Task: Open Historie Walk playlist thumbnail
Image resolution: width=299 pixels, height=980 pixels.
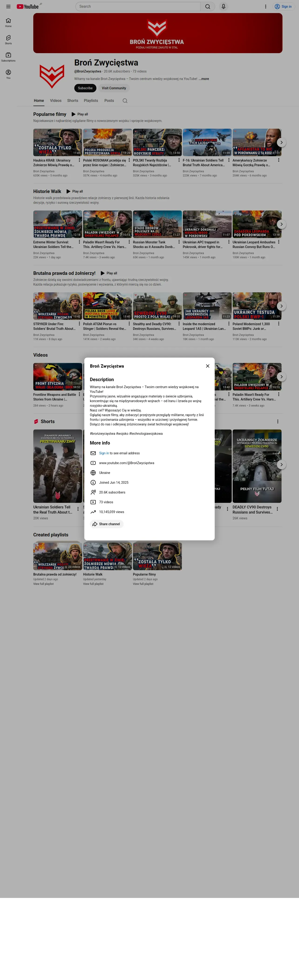Action: [108, 556]
